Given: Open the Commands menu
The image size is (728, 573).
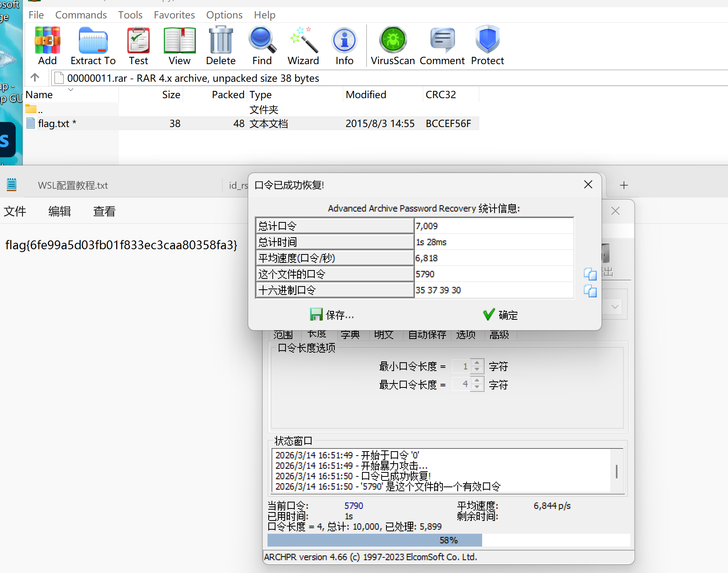Looking at the screenshot, I should click(81, 15).
